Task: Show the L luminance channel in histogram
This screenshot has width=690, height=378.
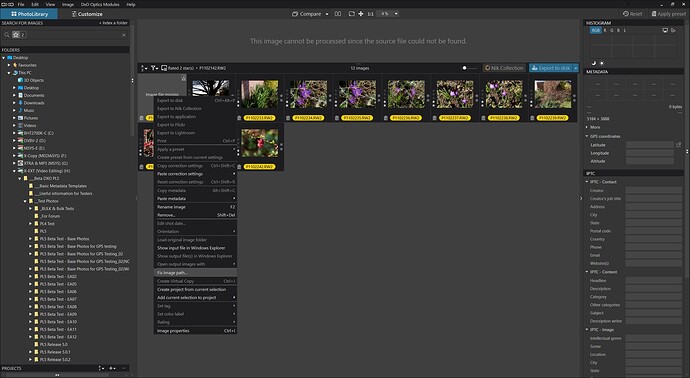Action: (625, 30)
